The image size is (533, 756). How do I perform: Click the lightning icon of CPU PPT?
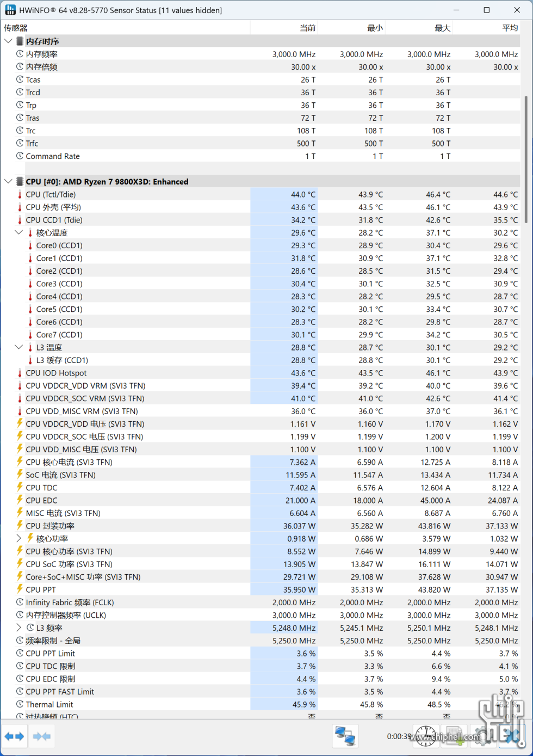tap(20, 589)
